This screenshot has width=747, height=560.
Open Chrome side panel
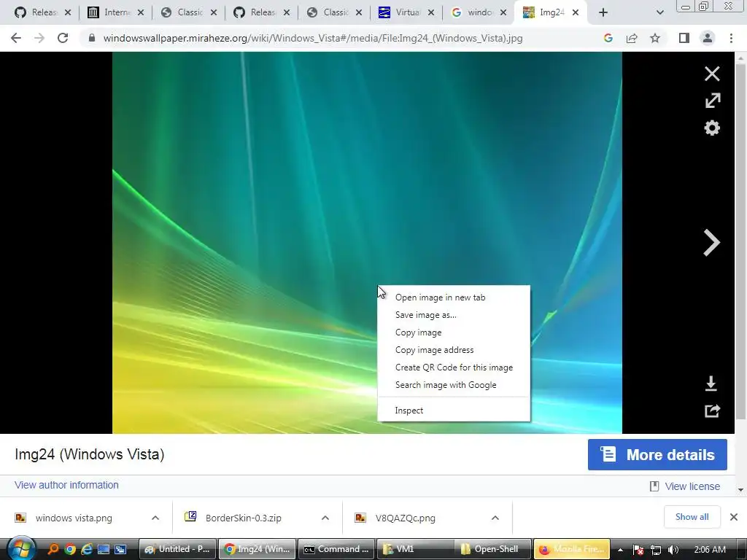coord(684,38)
